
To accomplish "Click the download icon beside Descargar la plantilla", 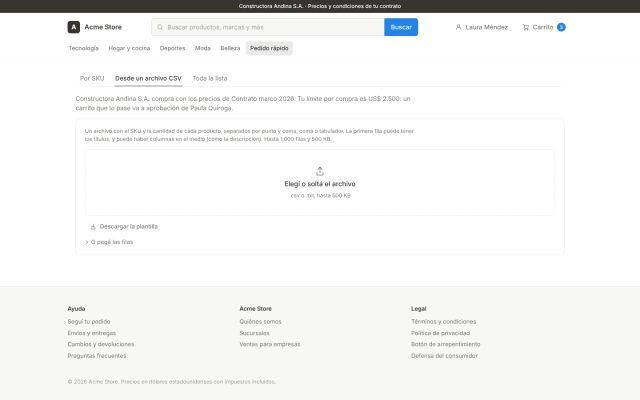I will pos(93,227).
